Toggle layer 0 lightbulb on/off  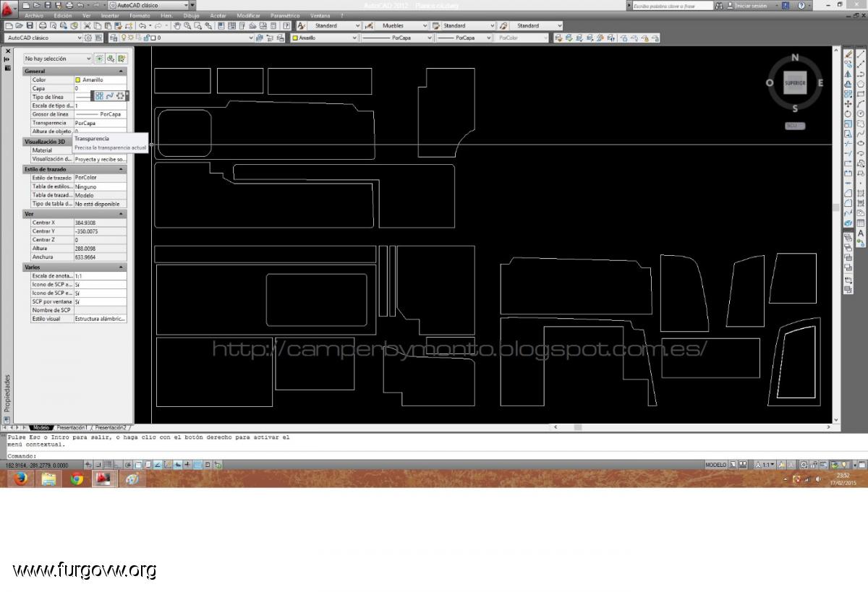pyautogui.click(x=124, y=38)
